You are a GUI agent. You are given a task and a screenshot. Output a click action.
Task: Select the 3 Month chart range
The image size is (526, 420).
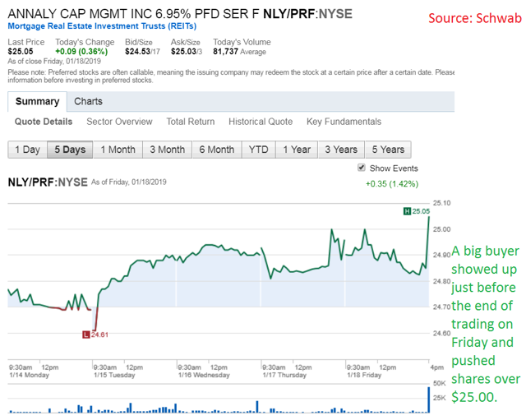coord(167,150)
